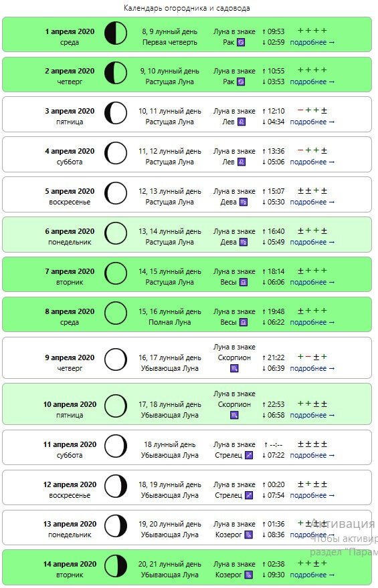Click the moon icon for 14 апреля
Viewport: 378px width, 588px height.
click(115, 566)
